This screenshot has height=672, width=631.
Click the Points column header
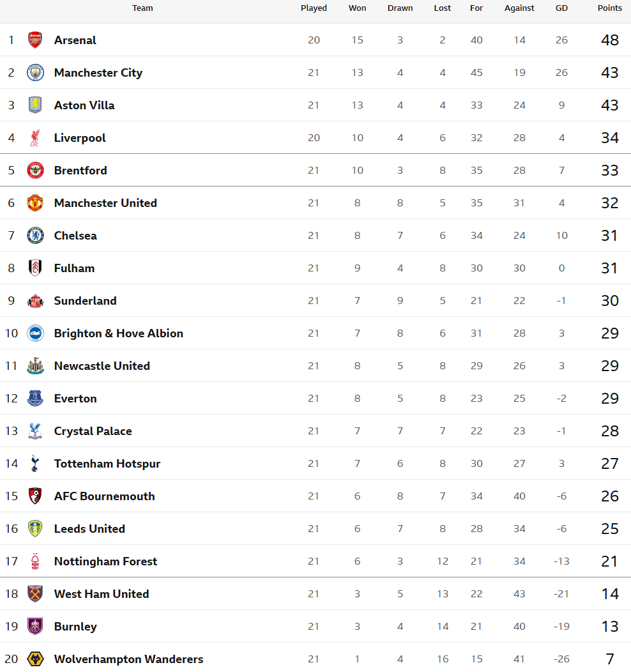point(609,8)
